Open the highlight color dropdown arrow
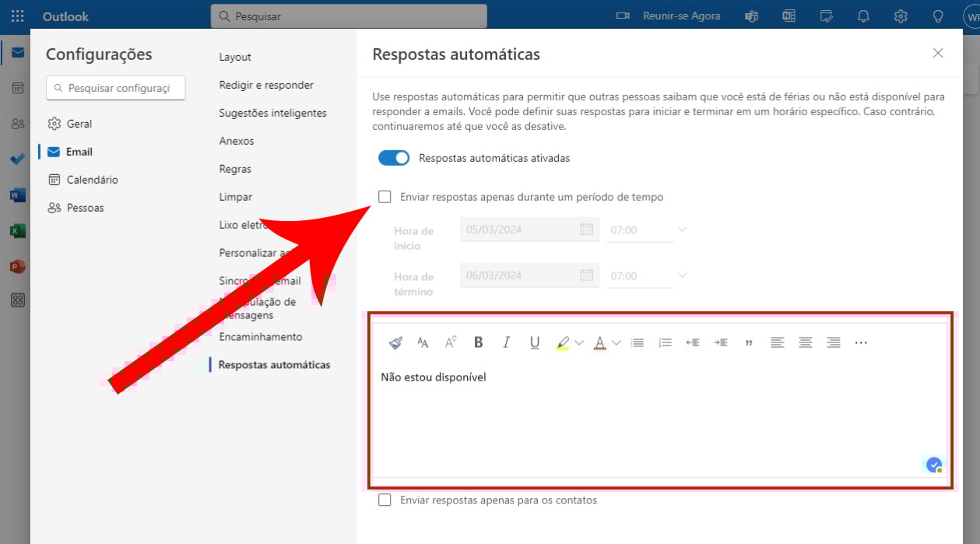 coord(579,342)
